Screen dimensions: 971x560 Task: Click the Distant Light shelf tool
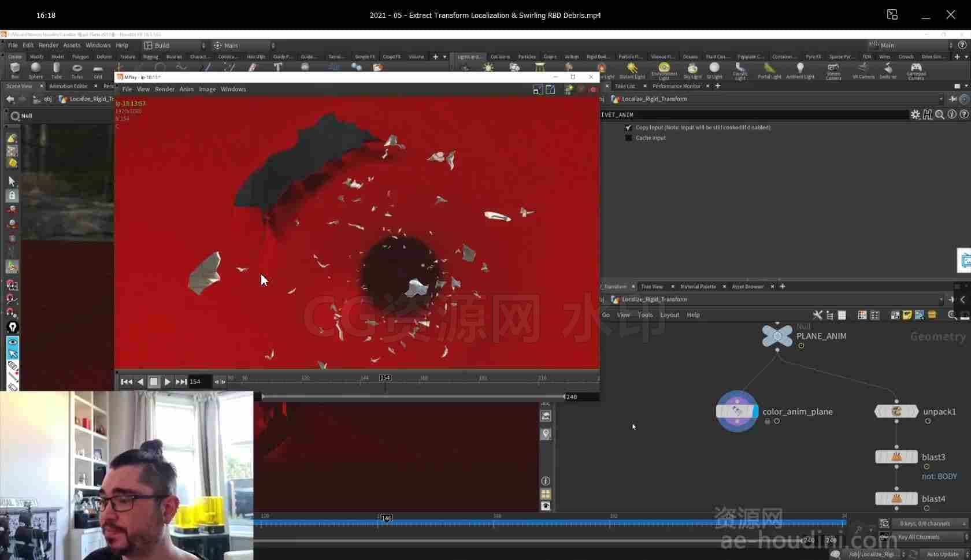click(632, 71)
